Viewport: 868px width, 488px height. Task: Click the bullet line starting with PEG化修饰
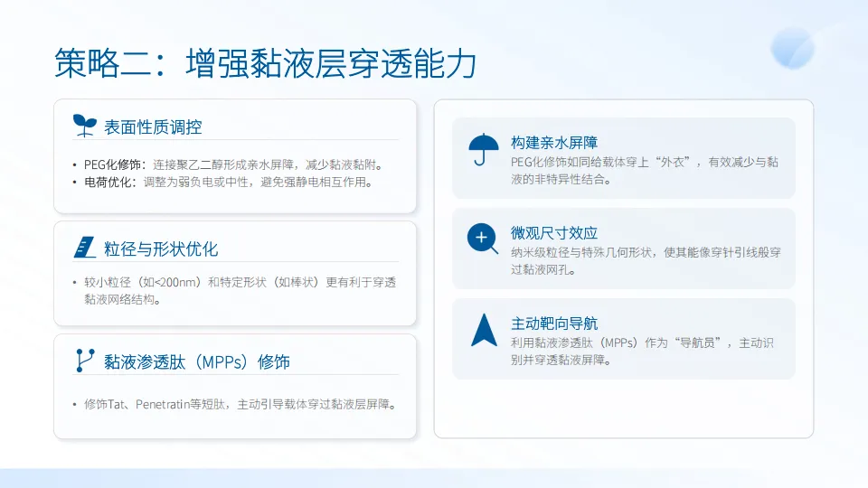(x=229, y=164)
